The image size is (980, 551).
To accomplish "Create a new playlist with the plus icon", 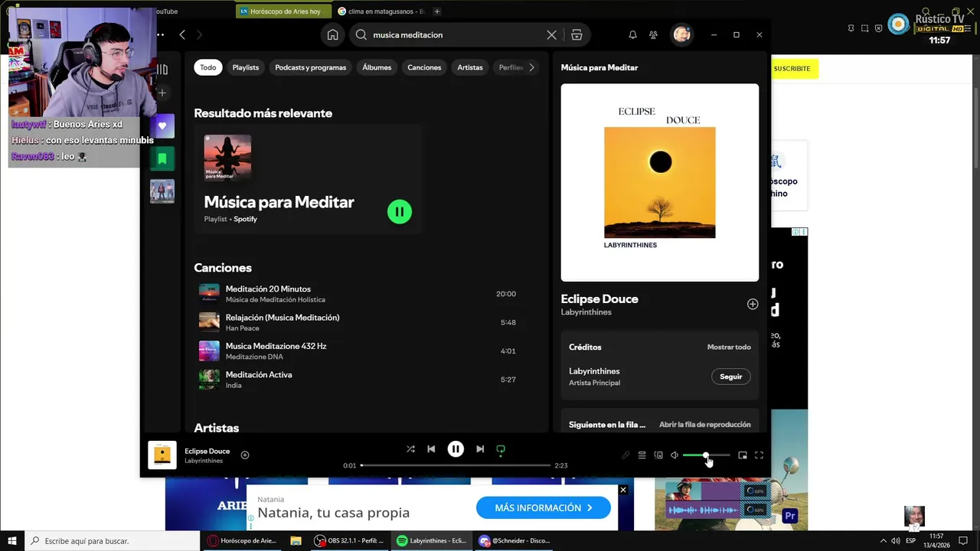I will point(162,93).
